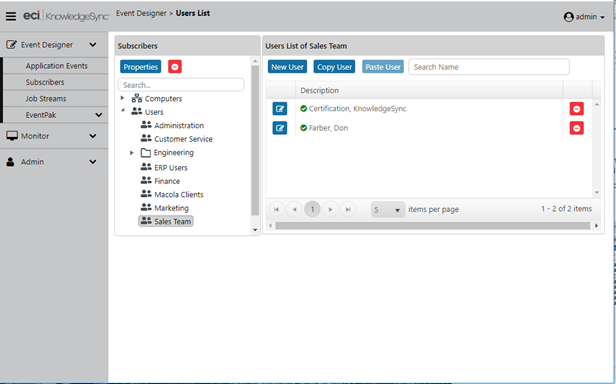Image resolution: width=616 pixels, height=384 pixels.
Task: Go to the previous page of users
Action: coord(294,209)
